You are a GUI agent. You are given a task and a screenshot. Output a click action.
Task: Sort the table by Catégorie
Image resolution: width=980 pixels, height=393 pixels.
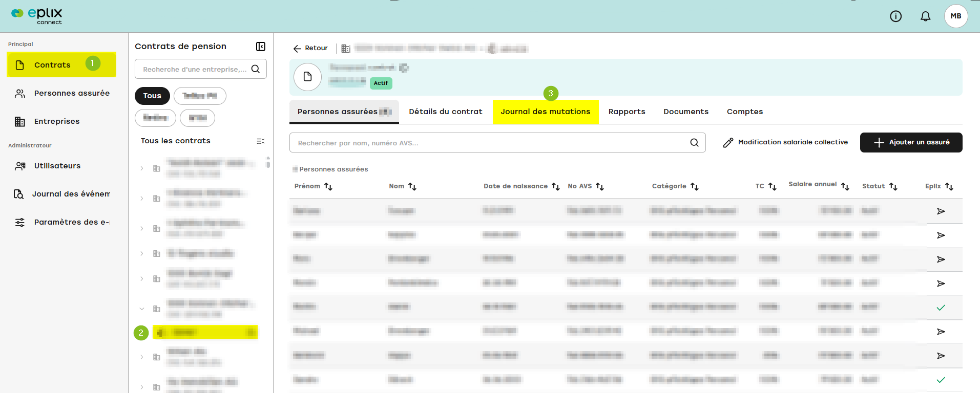[x=694, y=187]
